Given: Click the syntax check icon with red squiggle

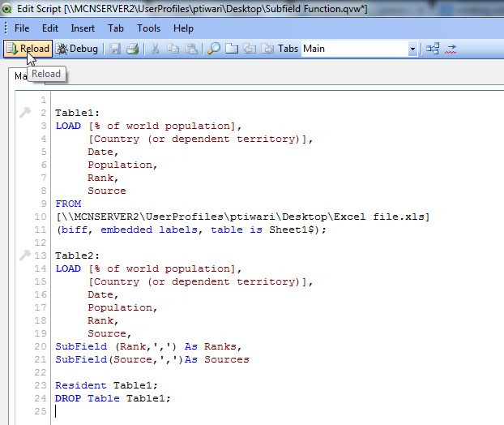Looking at the screenshot, I should pyautogui.click(x=451, y=49).
